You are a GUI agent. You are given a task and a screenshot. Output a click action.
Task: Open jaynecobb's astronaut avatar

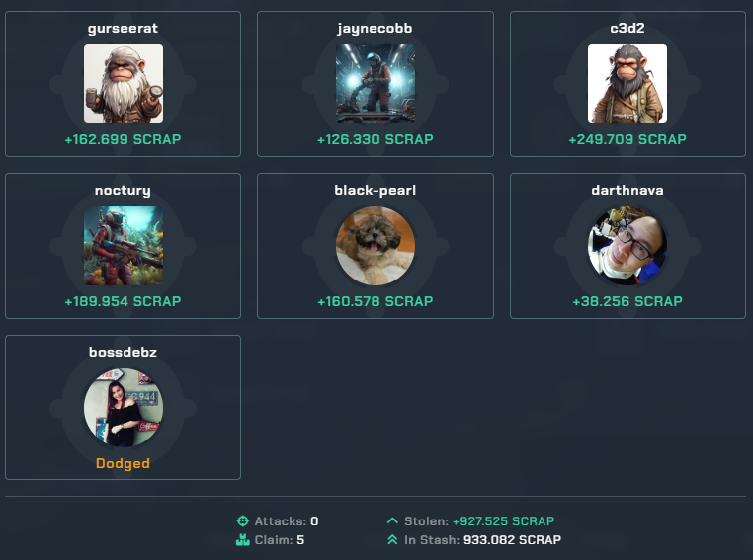[x=376, y=84]
